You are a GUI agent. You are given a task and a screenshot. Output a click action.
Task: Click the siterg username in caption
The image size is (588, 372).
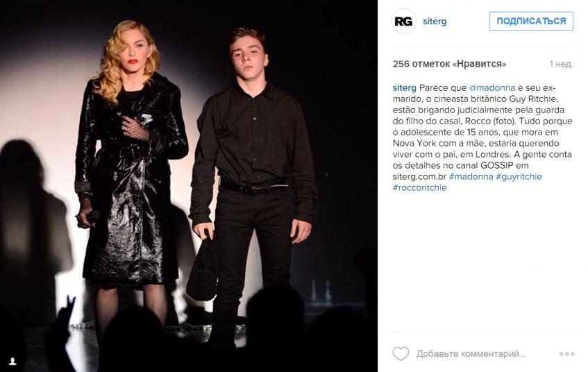pos(405,87)
